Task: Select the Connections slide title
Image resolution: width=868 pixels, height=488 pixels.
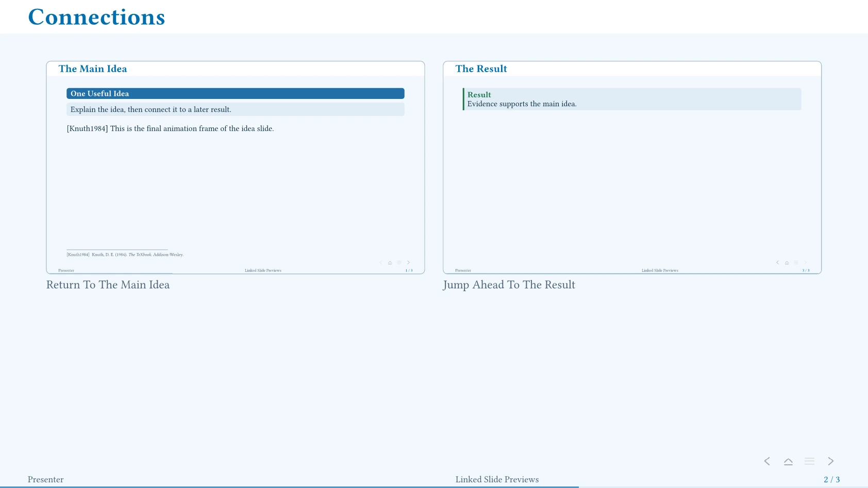Action: 96,17
